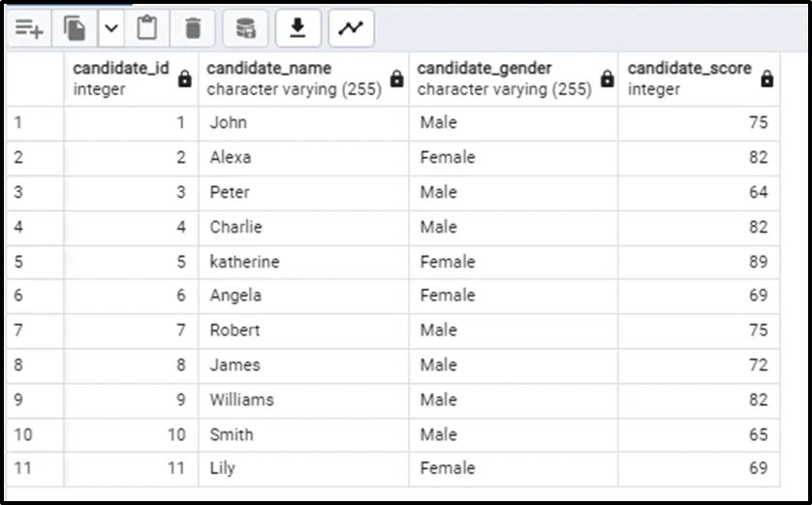Screen dimensions: 812x505
Task: Click the Delete rows trash icon
Action: click(x=193, y=29)
